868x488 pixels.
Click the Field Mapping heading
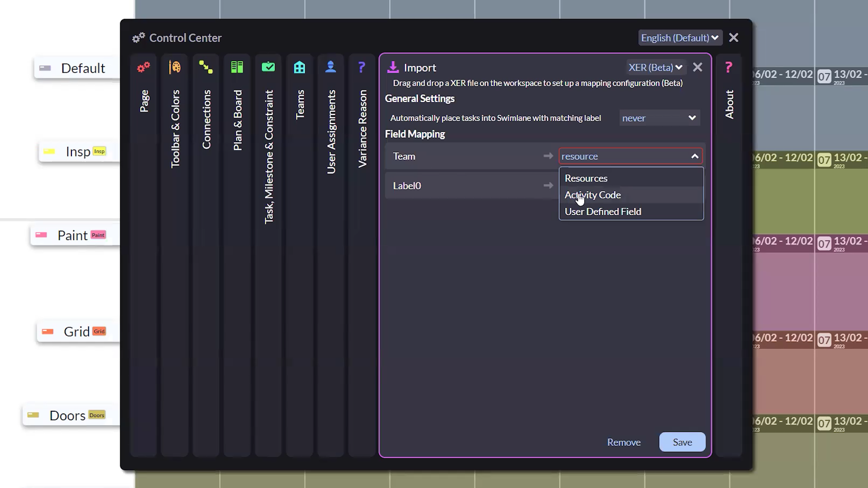click(415, 134)
